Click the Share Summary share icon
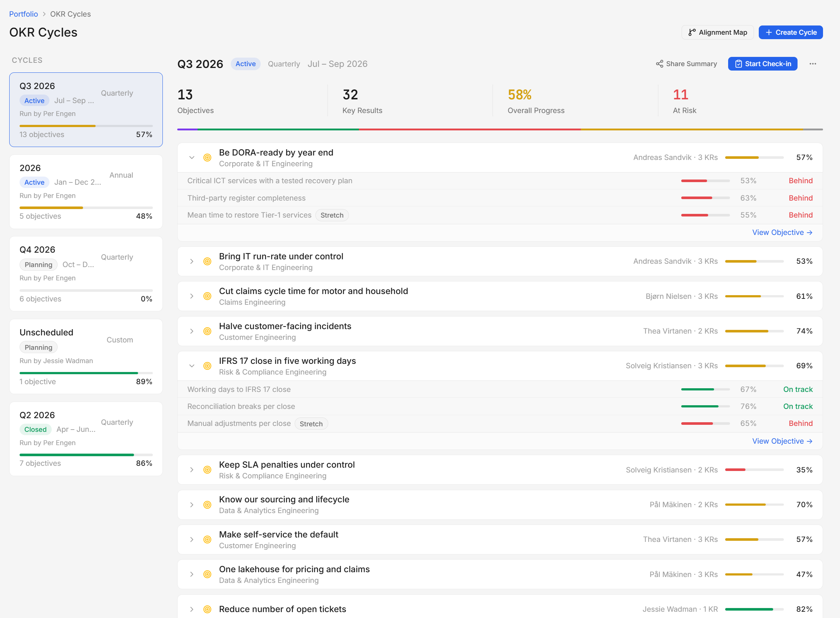This screenshot has height=618, width=840. coord(659,64)
